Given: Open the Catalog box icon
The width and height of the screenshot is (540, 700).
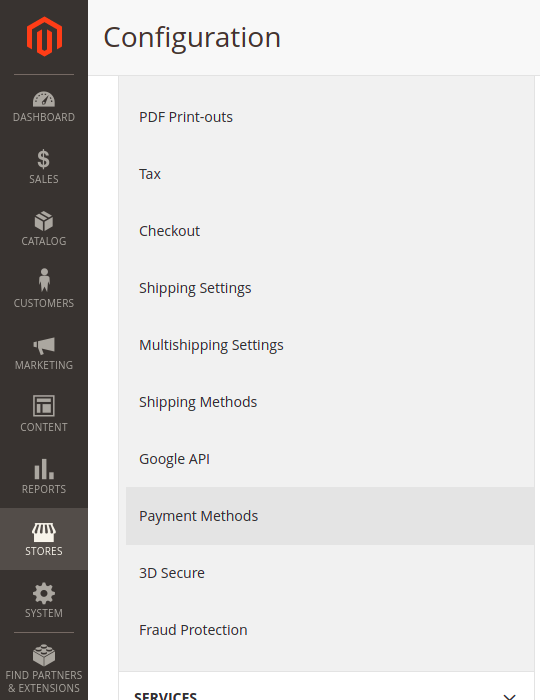Looking at the screenshot, I should point(44,221).
